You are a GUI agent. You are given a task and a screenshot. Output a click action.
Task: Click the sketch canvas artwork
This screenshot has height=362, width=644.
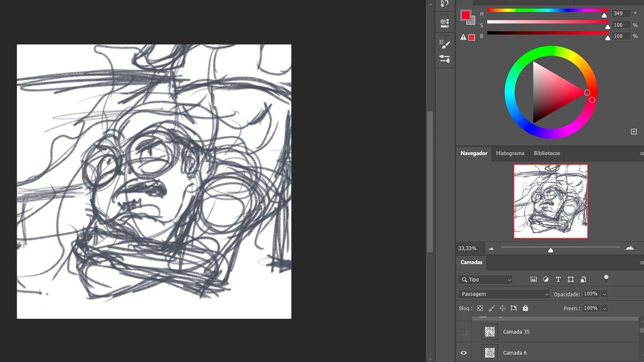pos(154,181)
